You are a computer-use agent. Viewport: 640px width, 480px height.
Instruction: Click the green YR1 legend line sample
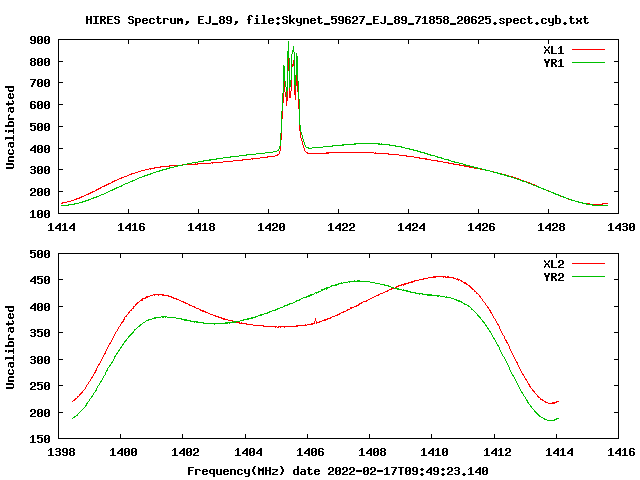(588, 63)
